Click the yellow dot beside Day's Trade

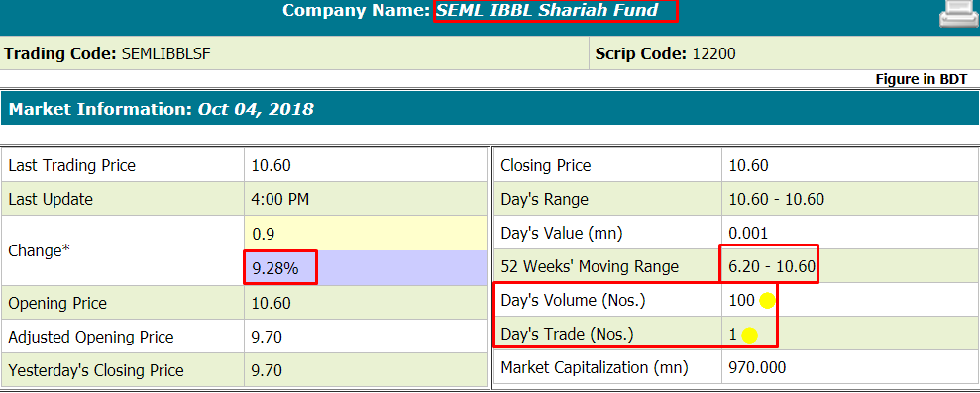(750, 335)
